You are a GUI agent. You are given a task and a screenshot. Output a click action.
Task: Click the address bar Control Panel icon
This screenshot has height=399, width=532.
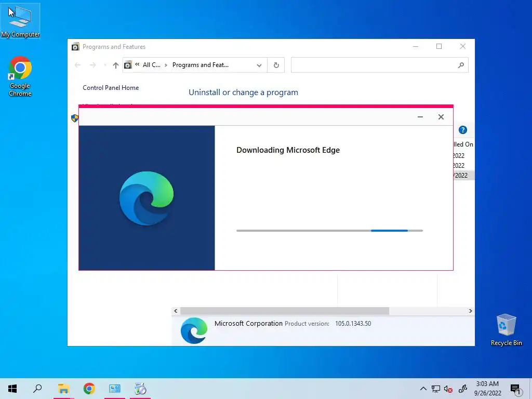tap(128, 65)
